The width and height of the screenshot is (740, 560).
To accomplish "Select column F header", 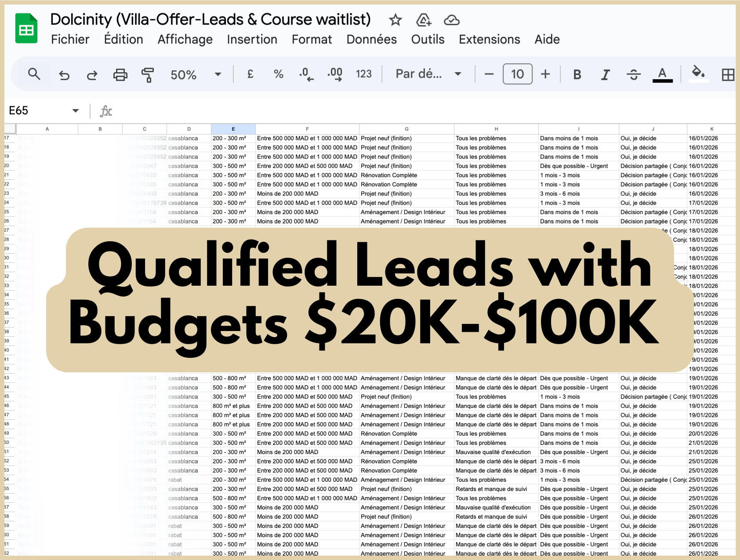I will click(x=307, y=129).
